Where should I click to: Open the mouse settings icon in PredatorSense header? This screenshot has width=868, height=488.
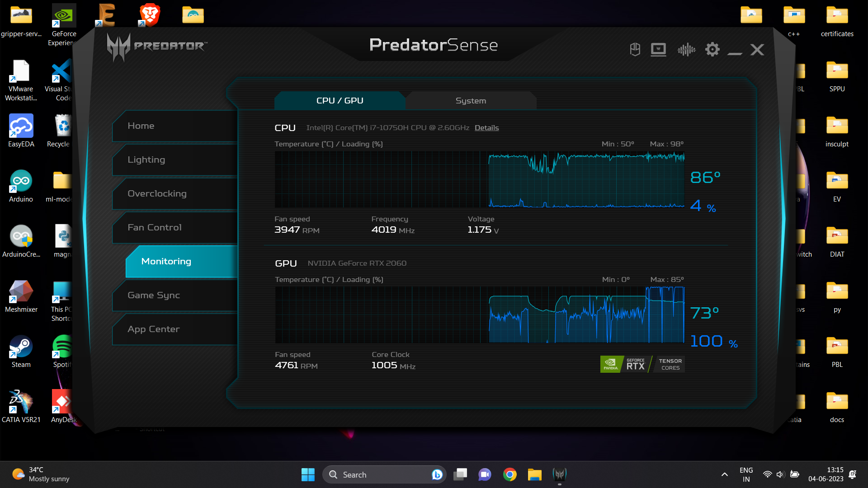click(635, 49)
